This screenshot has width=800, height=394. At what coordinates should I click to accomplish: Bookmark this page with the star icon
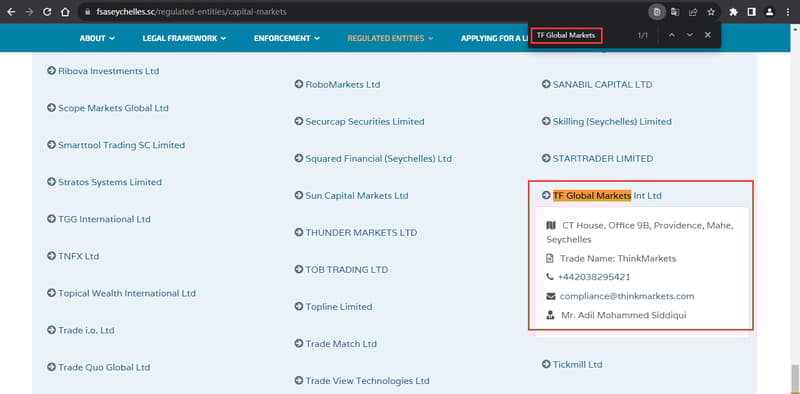pos(711,12)
